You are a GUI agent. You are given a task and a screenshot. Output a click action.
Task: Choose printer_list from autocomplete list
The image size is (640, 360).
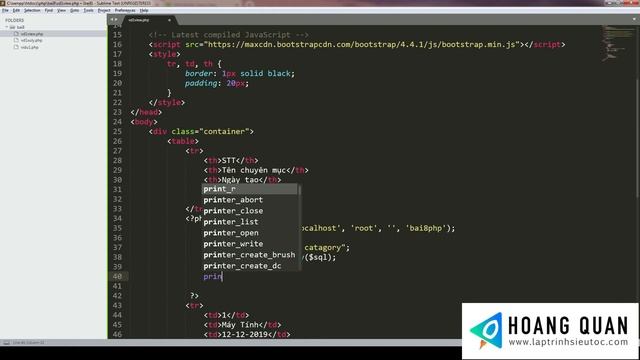pos(250,222)
